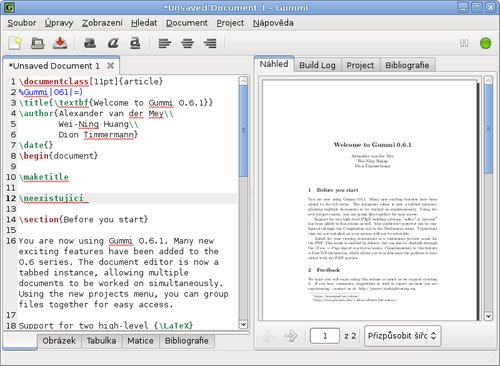This screenshot has height=366, width=500.
Task: Open the Zobrazení menu
Action: tap(102, 23)
